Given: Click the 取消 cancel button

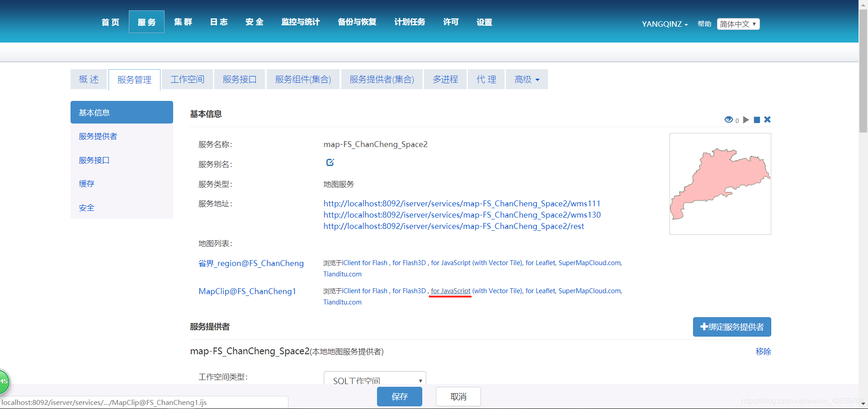Looking at the screenshot, I should coord(458,396).
